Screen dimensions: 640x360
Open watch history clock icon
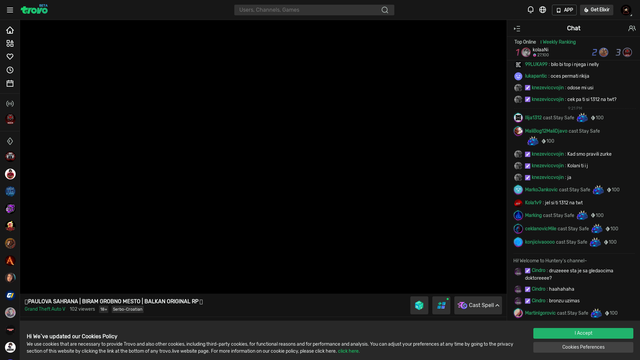coord(10,70)
